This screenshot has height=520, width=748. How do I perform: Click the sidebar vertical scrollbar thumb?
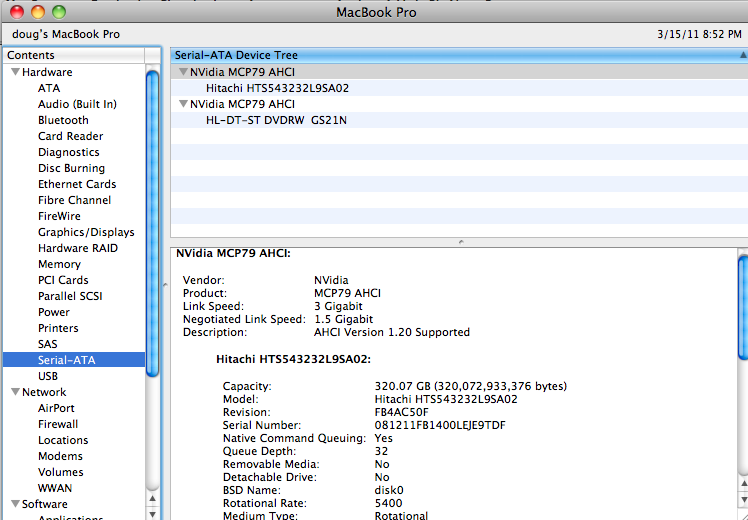coord(152,224)
